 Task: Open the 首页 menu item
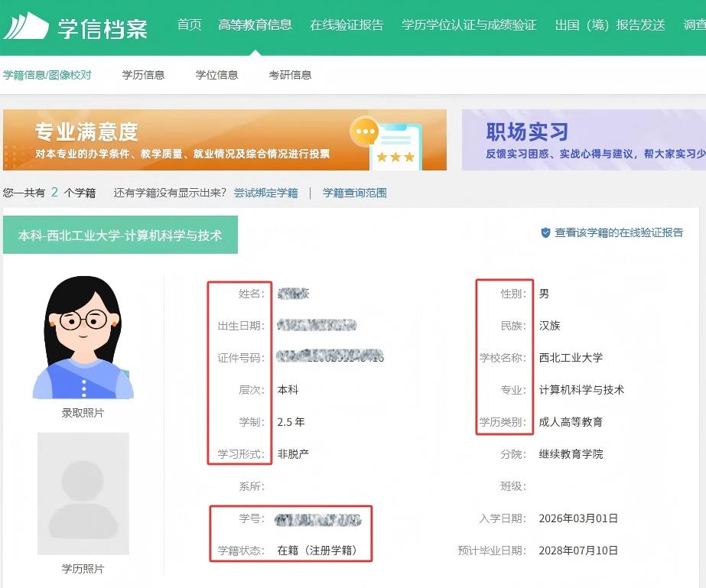(x=189, y=25)
